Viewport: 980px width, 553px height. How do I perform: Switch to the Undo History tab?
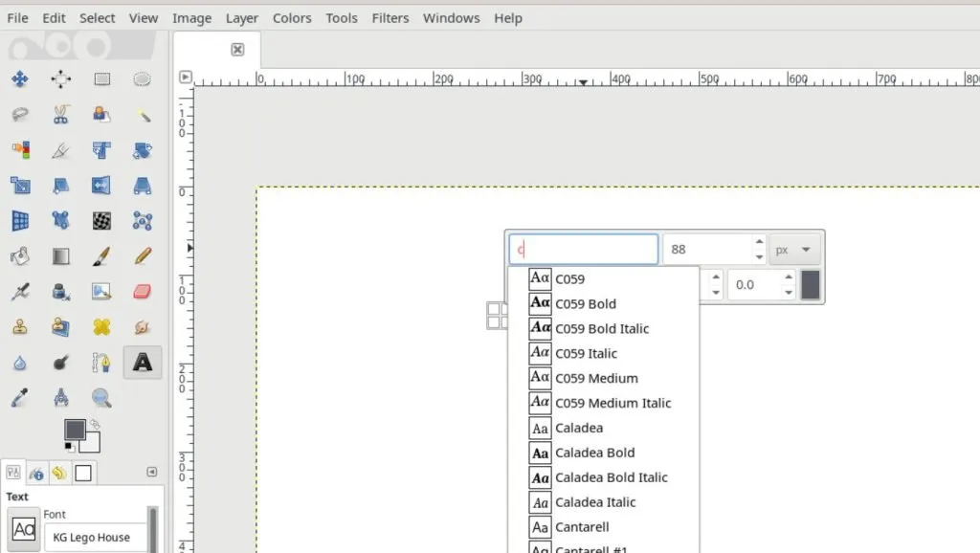(x=59, y=473)
